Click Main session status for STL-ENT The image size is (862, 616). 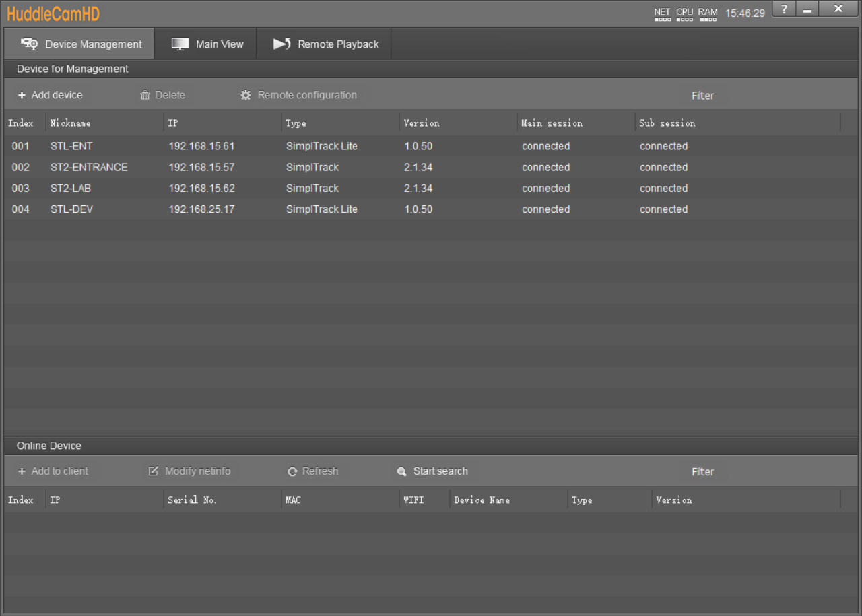pyautogui.click(x=545, y=146)
